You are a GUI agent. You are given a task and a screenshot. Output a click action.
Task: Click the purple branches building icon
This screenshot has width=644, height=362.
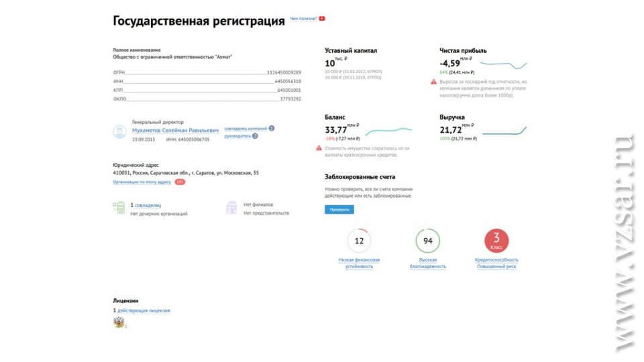[231, 208]
